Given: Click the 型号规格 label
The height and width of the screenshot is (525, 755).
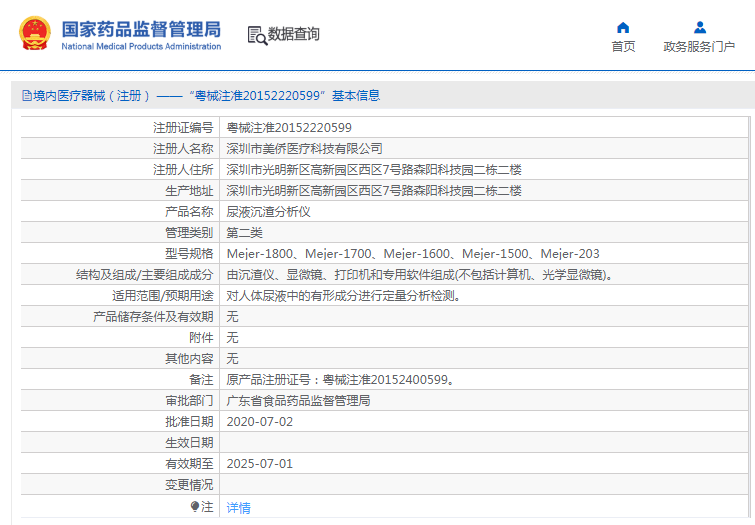Looking at the screenshot, I should 189,253.
